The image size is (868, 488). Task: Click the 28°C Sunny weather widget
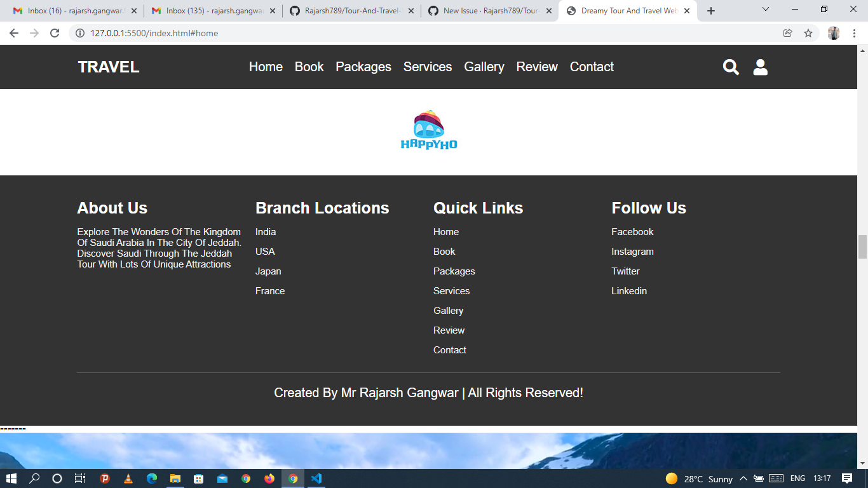tap(699, 478)
